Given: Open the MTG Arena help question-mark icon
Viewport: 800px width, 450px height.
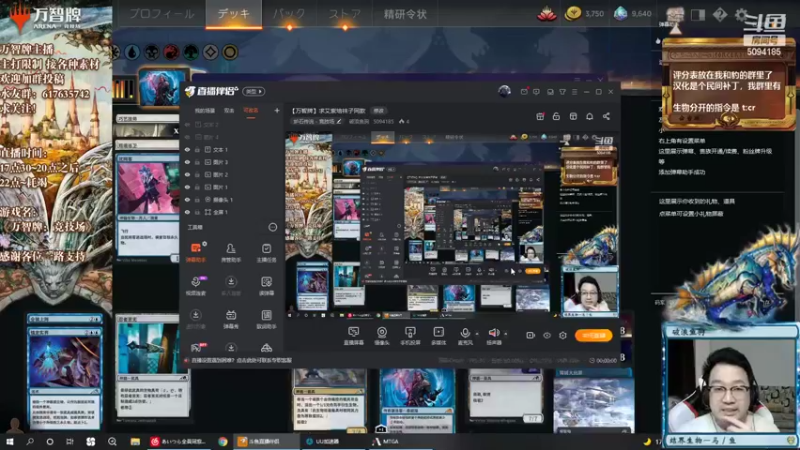Looking at the screenshot, I should pos(720,15).
